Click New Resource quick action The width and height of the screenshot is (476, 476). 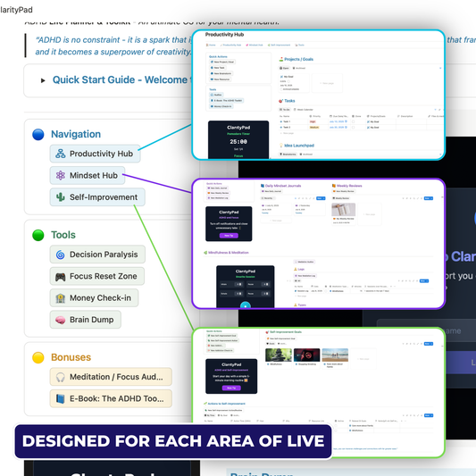tap(221, 79)
